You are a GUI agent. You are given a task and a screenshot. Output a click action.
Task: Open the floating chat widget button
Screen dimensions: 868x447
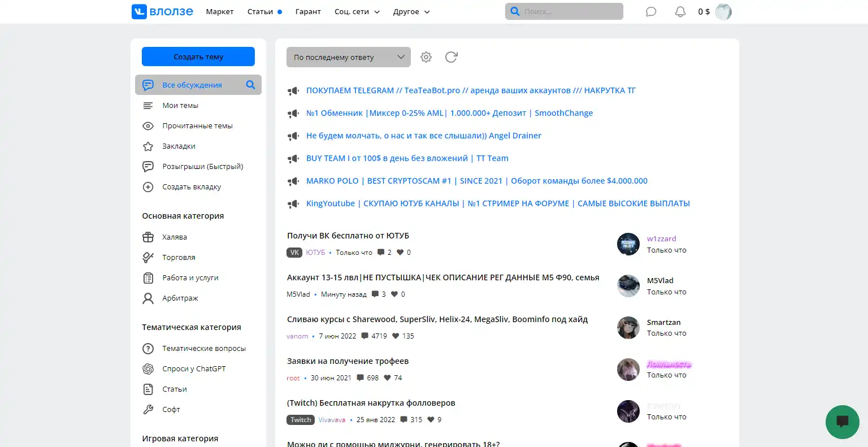[842, 422]
